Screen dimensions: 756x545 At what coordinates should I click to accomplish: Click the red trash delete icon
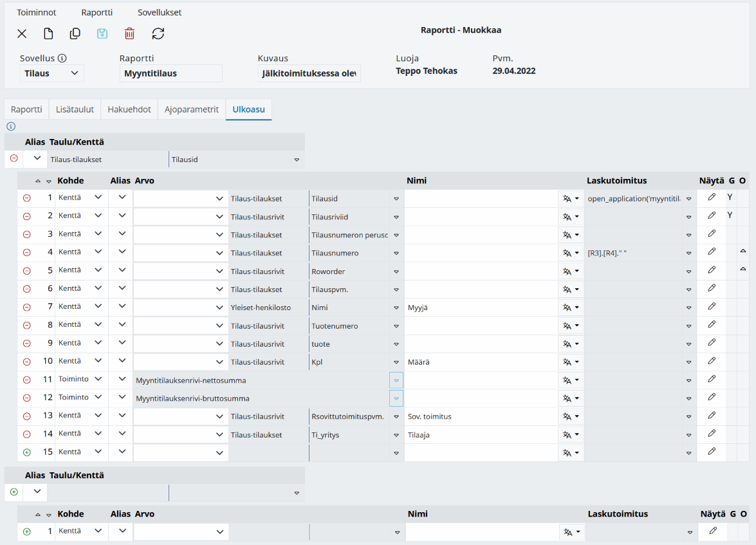(x=129, y=33)
